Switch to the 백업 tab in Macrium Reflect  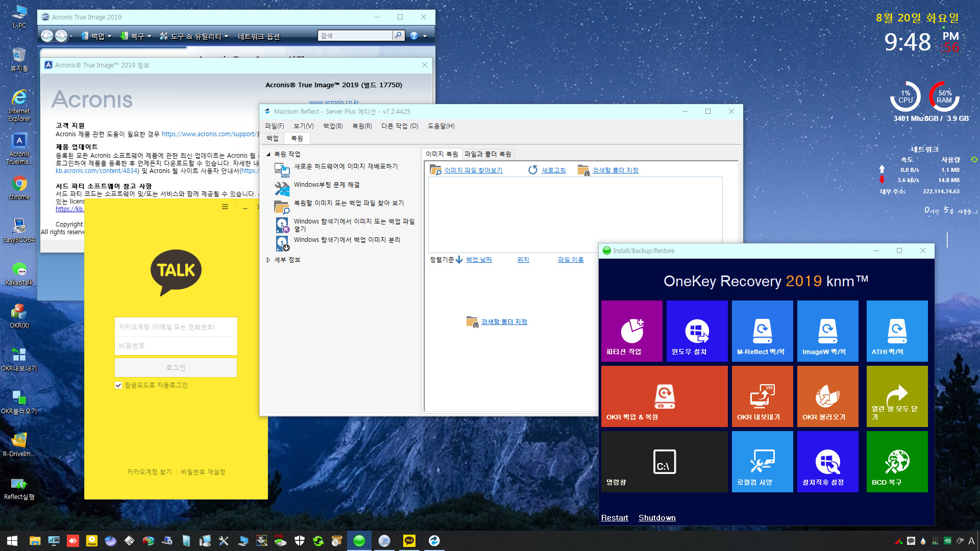[x=273, y=138]
